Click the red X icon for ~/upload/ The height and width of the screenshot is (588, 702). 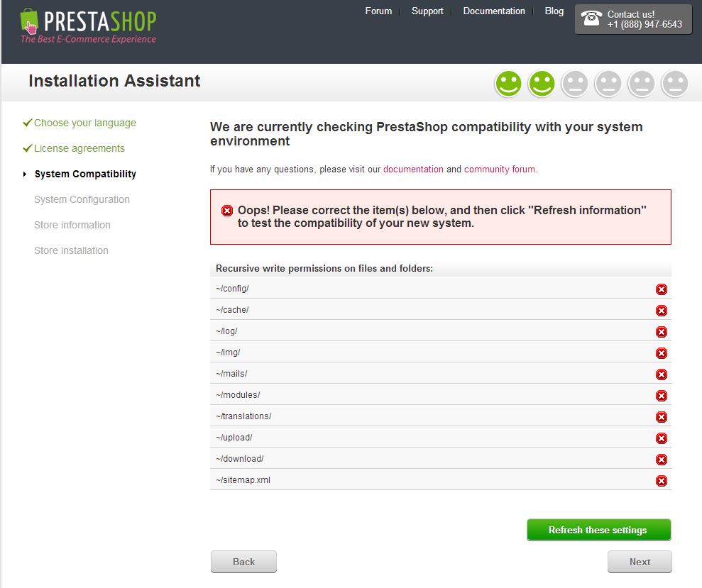(x=662, y=438)
